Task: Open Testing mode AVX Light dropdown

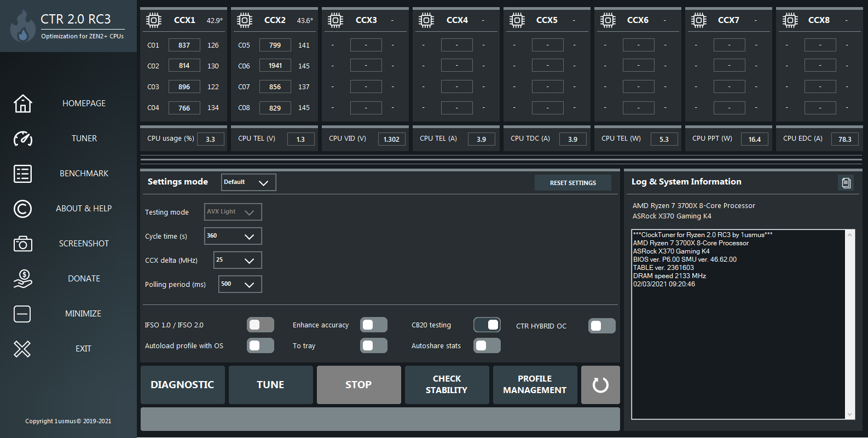Action: (233, 212)
